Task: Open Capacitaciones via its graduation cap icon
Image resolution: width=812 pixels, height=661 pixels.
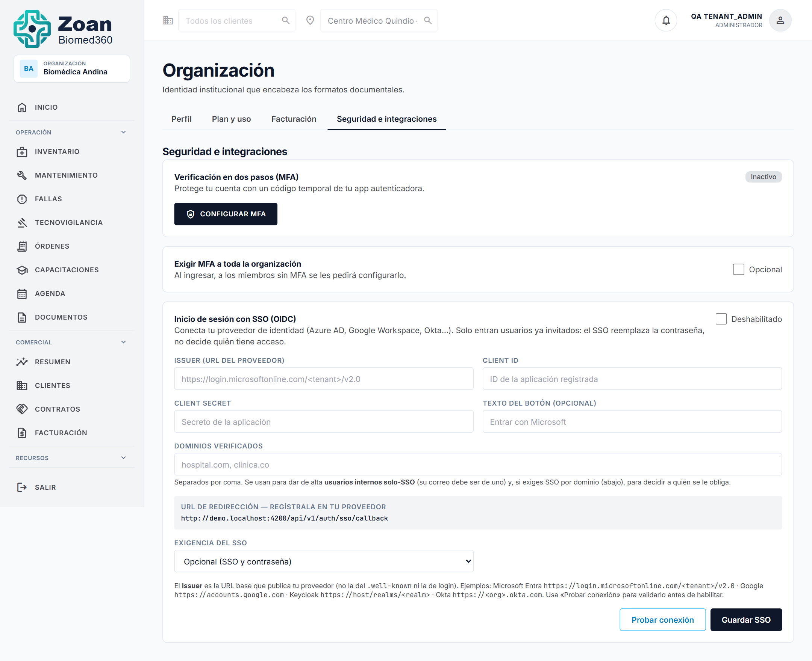Action: pos(22,270)
